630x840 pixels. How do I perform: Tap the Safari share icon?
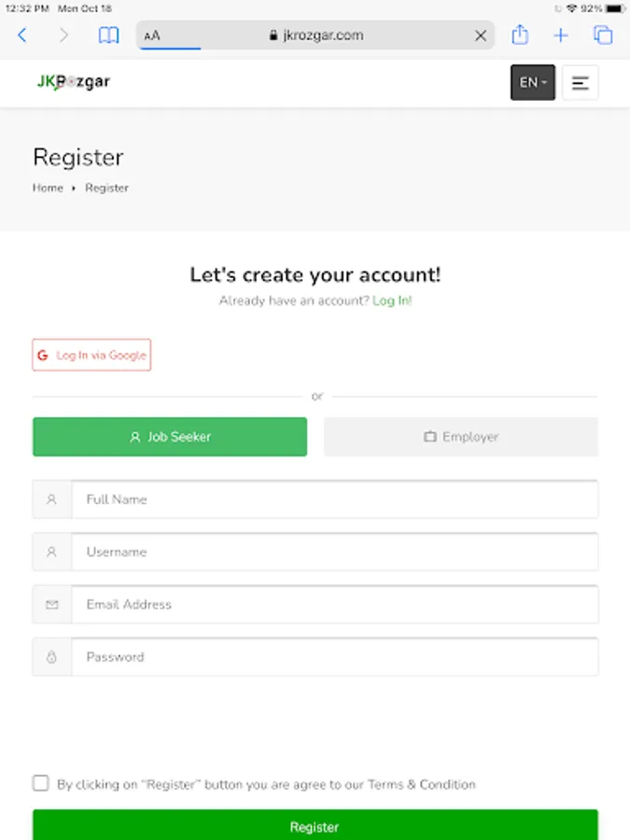[520, 35]
